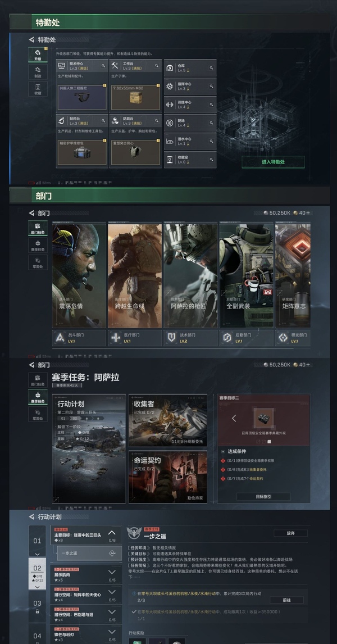Select the 一步之遥 subtask row
Image resolution: width=337 pixels, height=644 pixels.
click(x=89, y=553)
